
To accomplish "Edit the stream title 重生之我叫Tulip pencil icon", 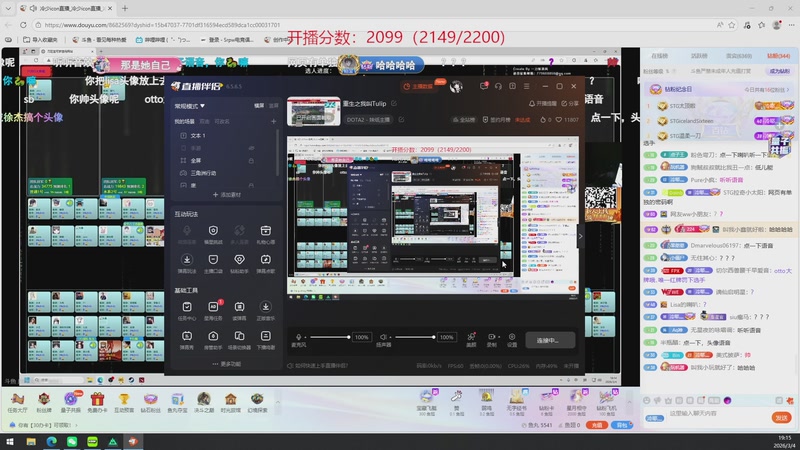I will coord(394,104).
